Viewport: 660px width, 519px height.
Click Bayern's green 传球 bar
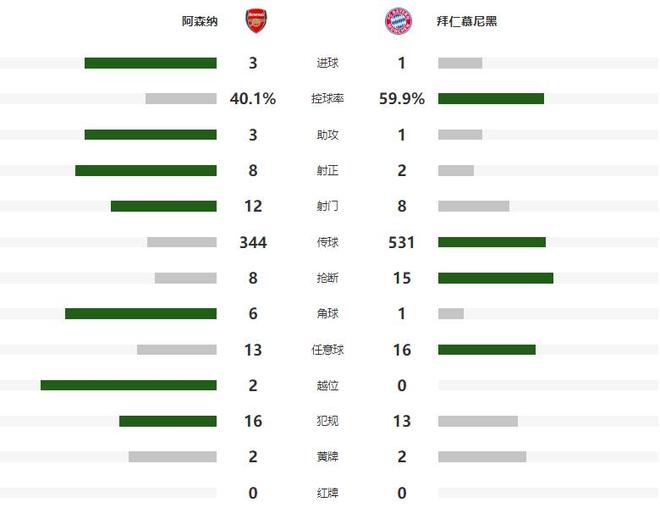pos(491,242)
